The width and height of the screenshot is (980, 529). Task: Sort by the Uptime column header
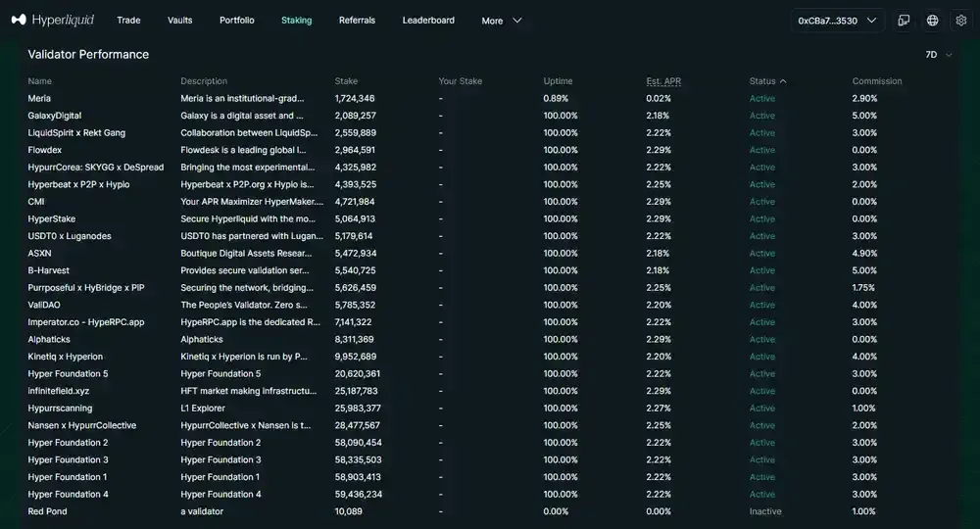pyautogui.click(x=559, y=81)
